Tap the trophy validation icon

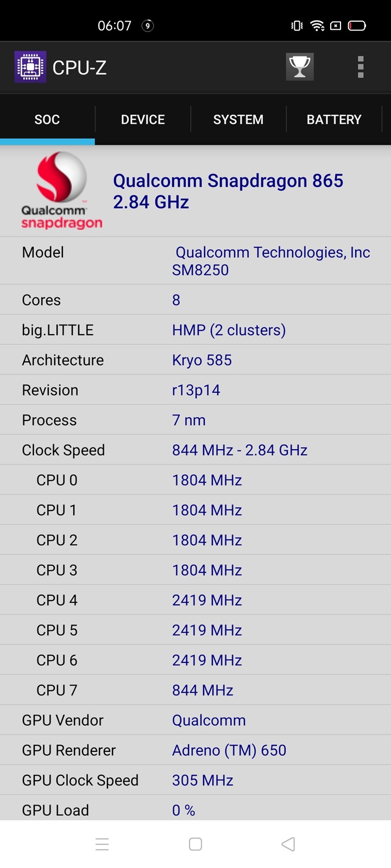(300, 67)
